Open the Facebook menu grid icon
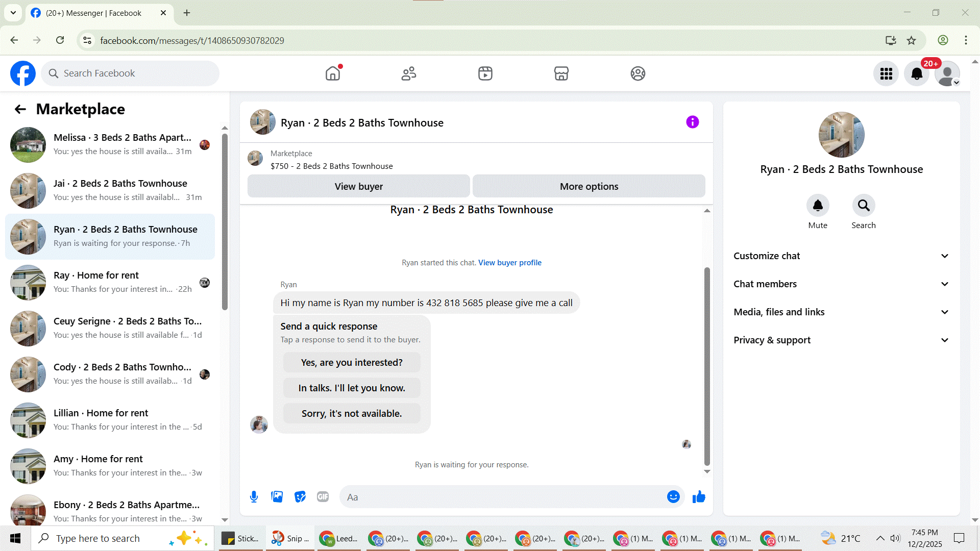980x551 pixels. point(886,74)
